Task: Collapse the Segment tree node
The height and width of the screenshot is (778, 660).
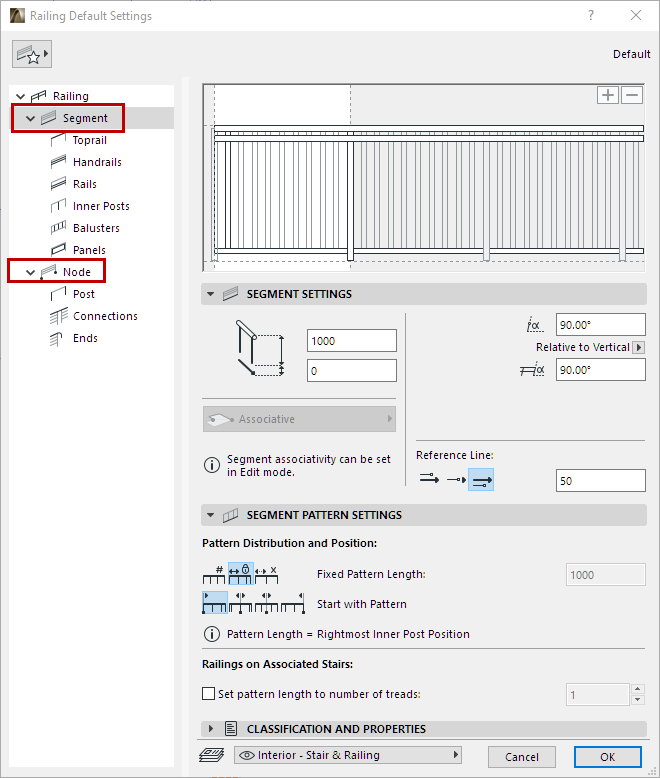Action: pyautogui.click(x=30, y=119)
